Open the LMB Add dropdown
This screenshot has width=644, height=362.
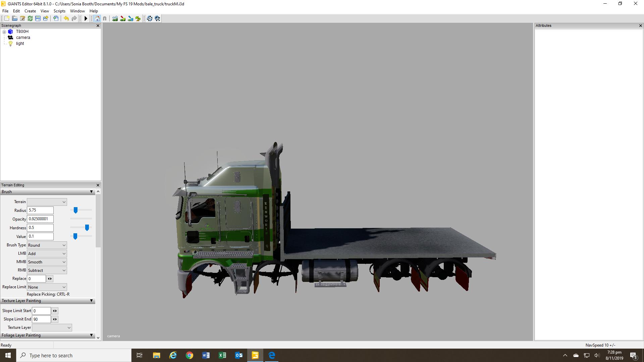click(47, 254)
